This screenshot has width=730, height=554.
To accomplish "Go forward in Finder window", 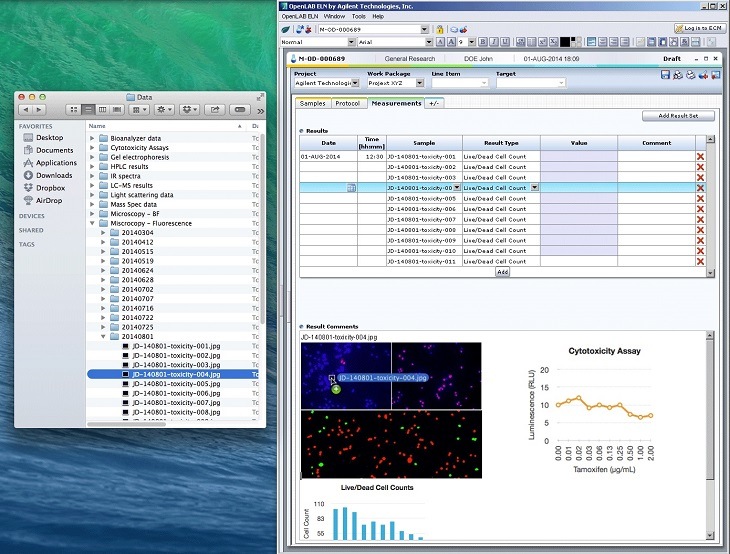I will click(x=39, y=110).
